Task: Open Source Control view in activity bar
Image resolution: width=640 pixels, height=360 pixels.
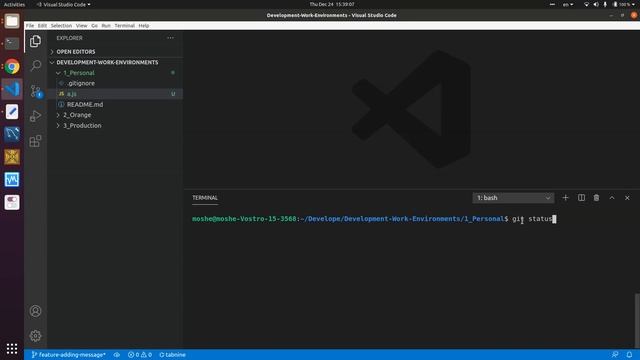Action: (36, 91)
